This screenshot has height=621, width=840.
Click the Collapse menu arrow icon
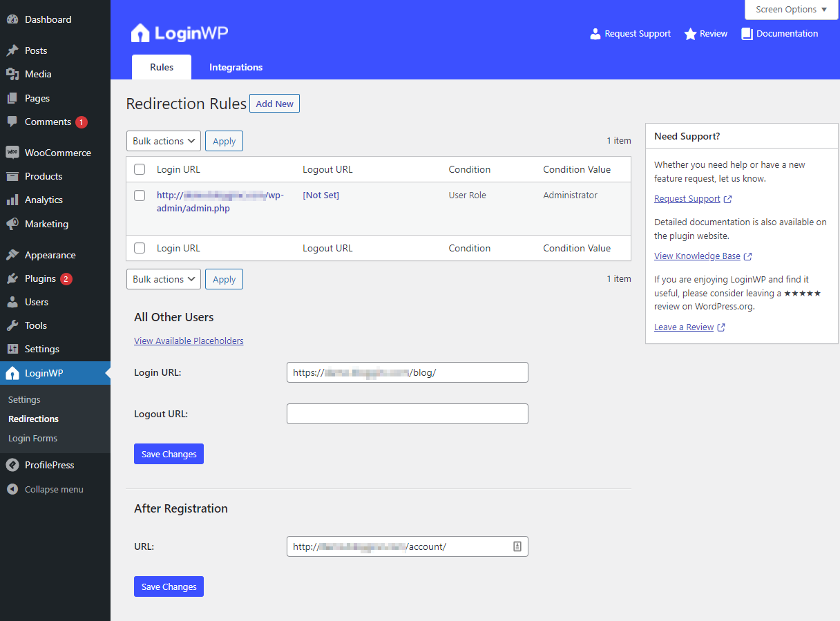pyautogui.click(x=12, y=489)
